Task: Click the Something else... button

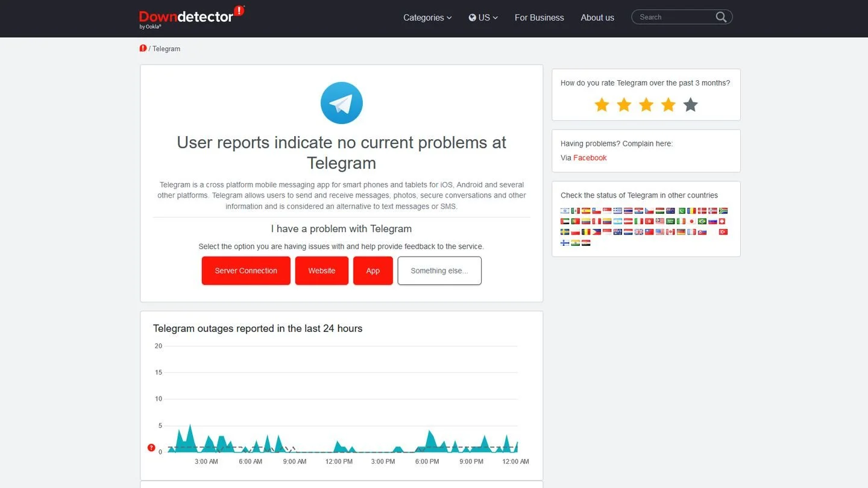Action: 439,271
